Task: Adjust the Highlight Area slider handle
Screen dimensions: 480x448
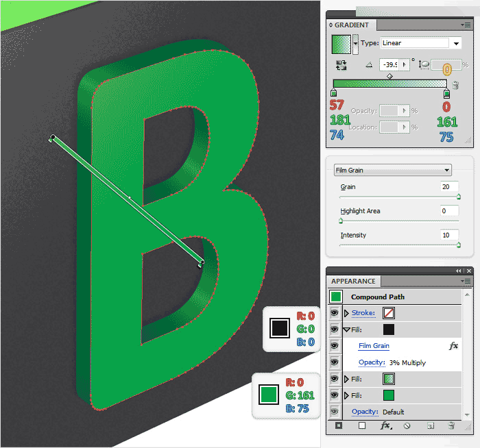Action: pyautogui.click(x=341, y=221)
